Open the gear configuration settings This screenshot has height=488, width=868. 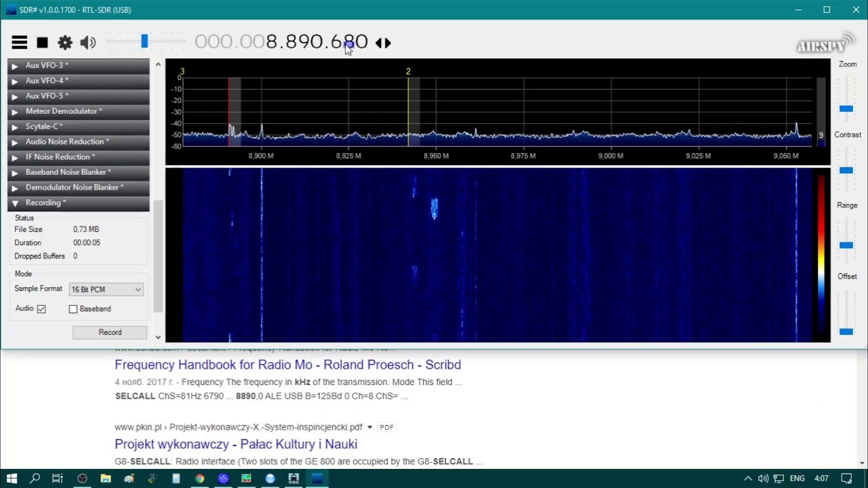(x=65, y=43)
